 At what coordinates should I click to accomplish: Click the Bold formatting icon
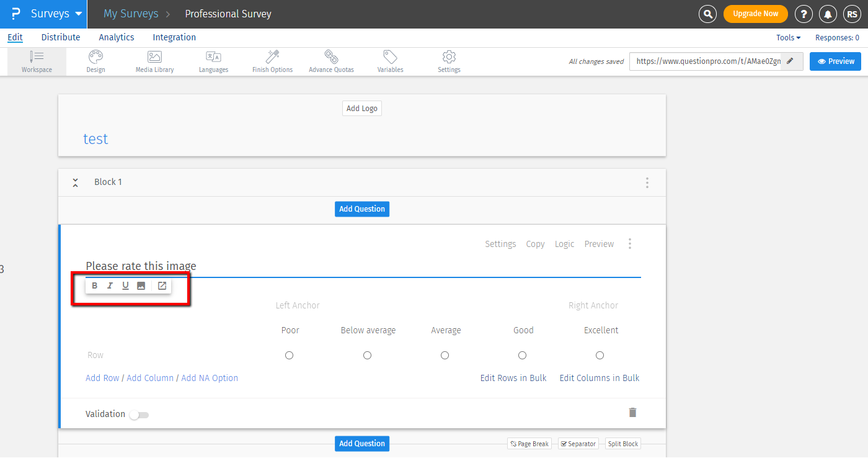coord(95,286)
